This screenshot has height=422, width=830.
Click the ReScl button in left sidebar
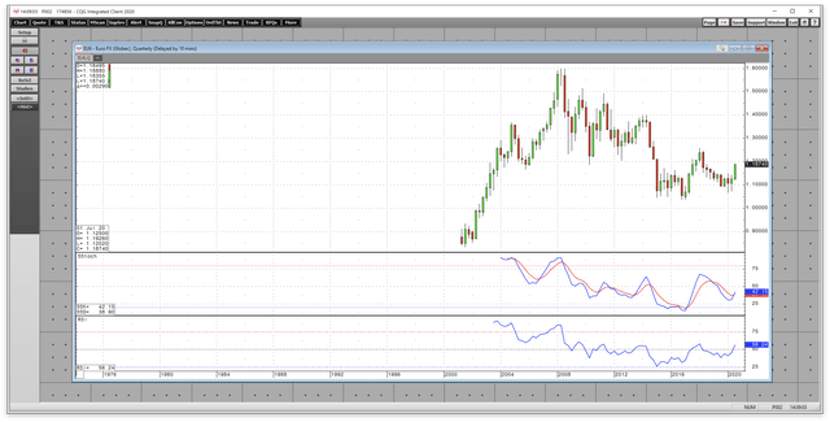[x=24, y=80]
